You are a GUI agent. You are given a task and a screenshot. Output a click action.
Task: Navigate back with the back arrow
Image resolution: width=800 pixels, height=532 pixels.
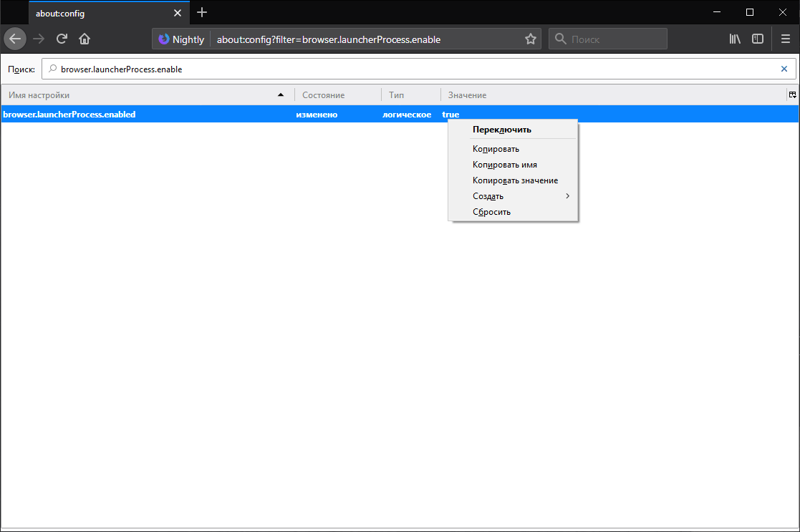tap(14, 39)
